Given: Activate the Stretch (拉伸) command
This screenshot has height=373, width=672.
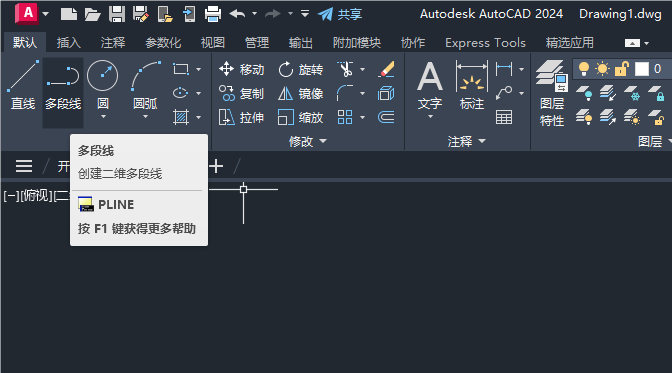Looking at the screenshot, I should (x=241, y=117).
